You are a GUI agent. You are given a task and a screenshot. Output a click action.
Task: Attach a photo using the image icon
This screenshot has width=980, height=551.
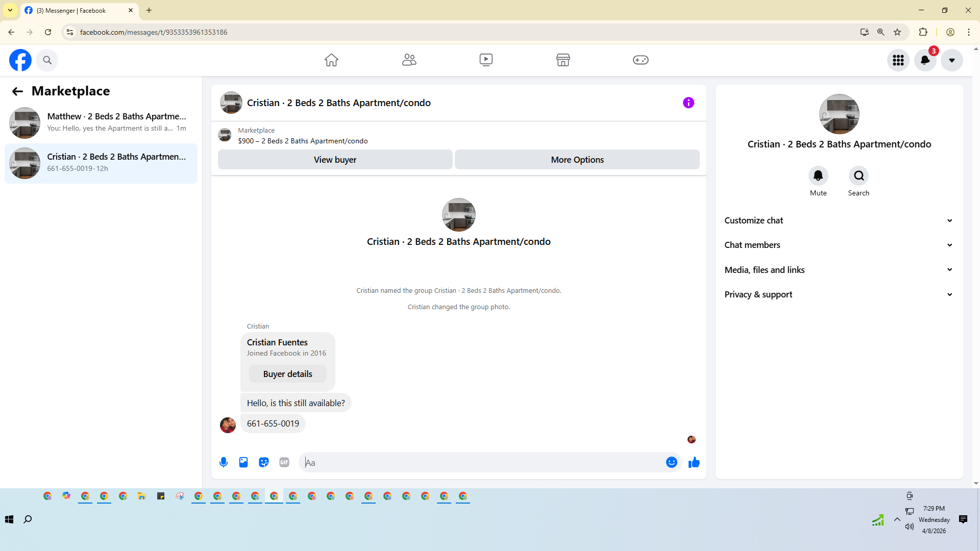(x=243, y=462)
